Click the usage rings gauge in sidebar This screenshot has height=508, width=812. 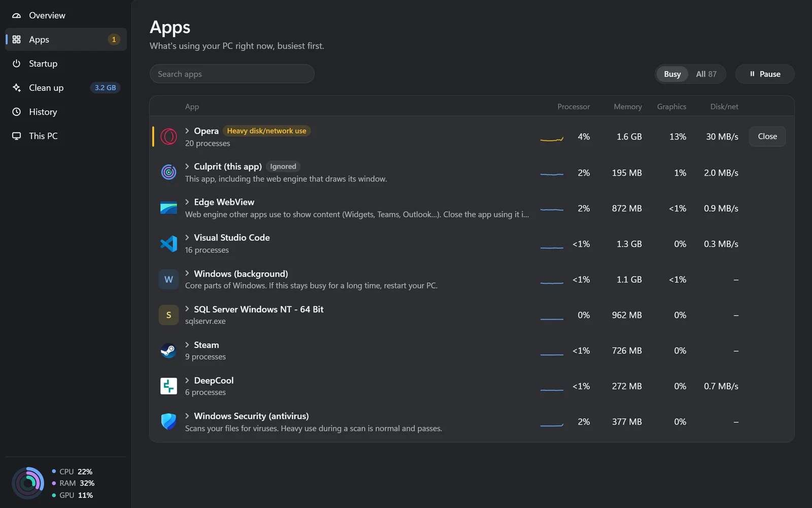click(x=28, y=483)
